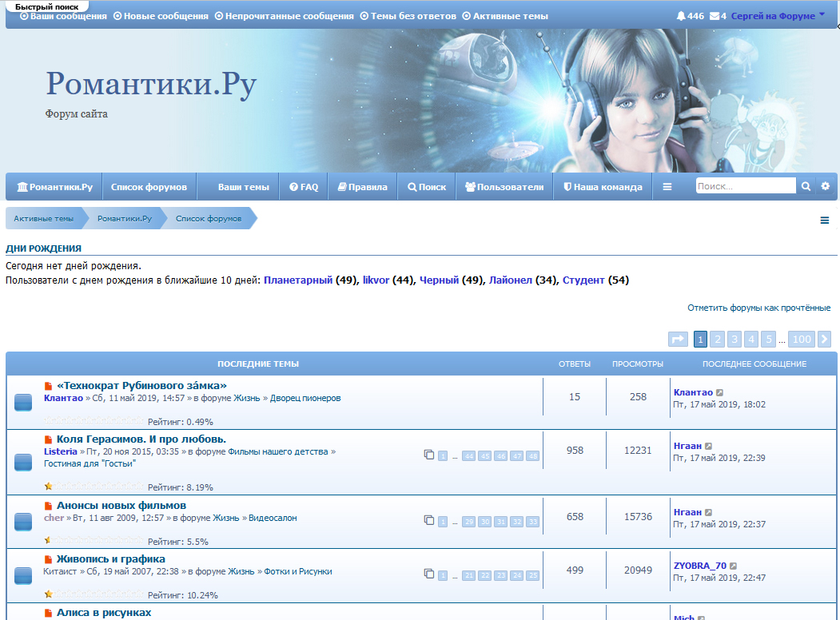
Task: Open advanced search gear icon
Action: coord(826,186)
